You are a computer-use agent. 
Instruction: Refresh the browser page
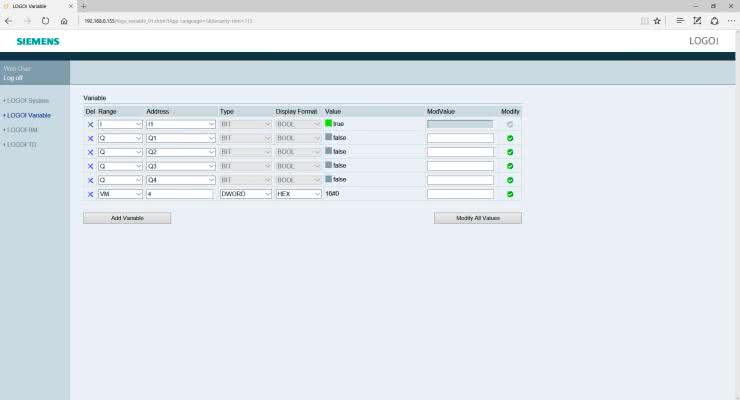(x=46, y=20)
